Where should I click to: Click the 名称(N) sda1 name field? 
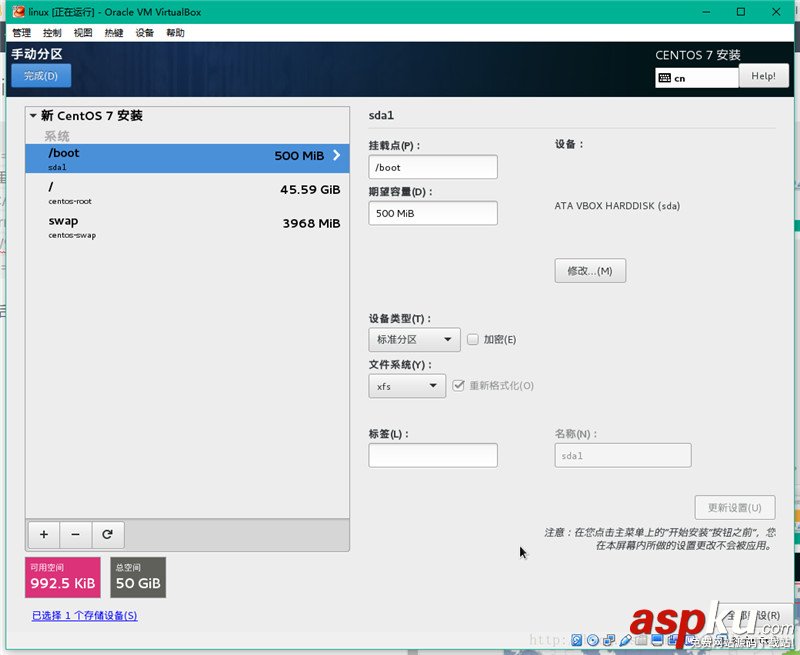pyautogui.click(x=623, y=455)
